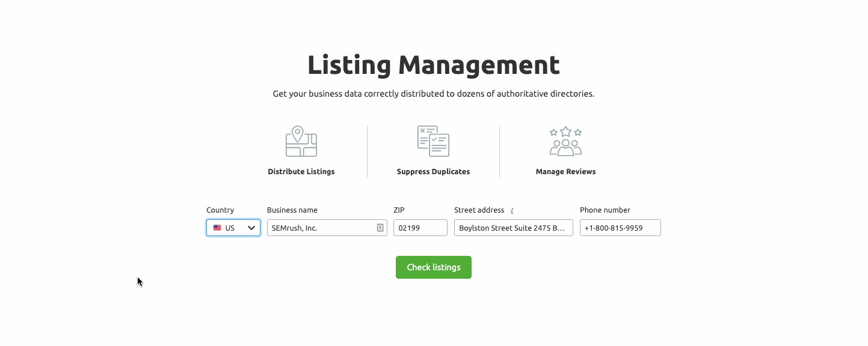Click the Phone number field label
The height and width of the screenshot is (346, 868).
[x=605, y=210]
